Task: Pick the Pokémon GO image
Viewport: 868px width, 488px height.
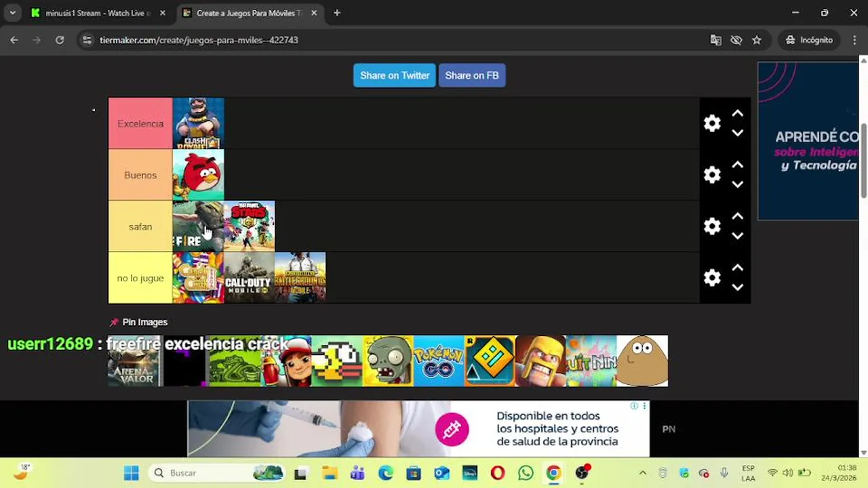Action: (439, 361)
